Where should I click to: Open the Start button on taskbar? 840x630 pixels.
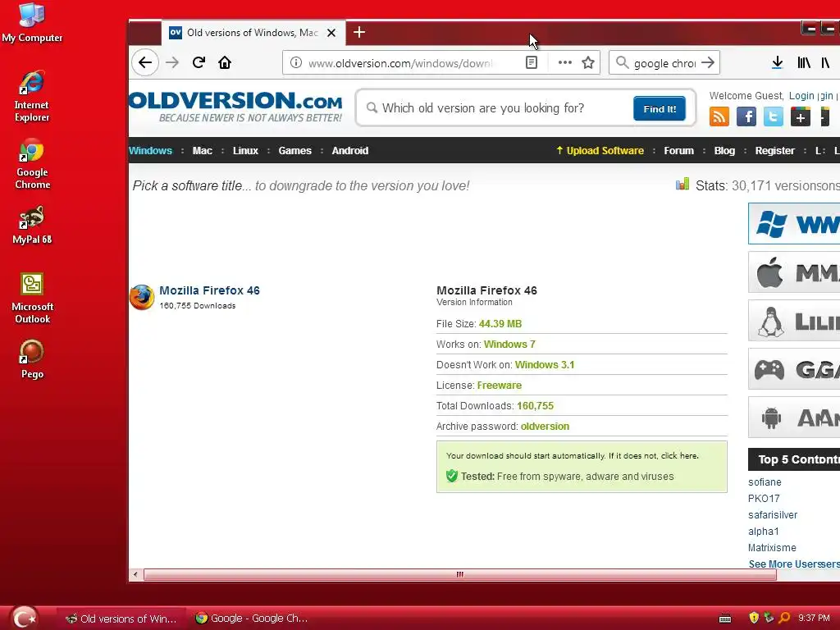[x=24, y=618]
